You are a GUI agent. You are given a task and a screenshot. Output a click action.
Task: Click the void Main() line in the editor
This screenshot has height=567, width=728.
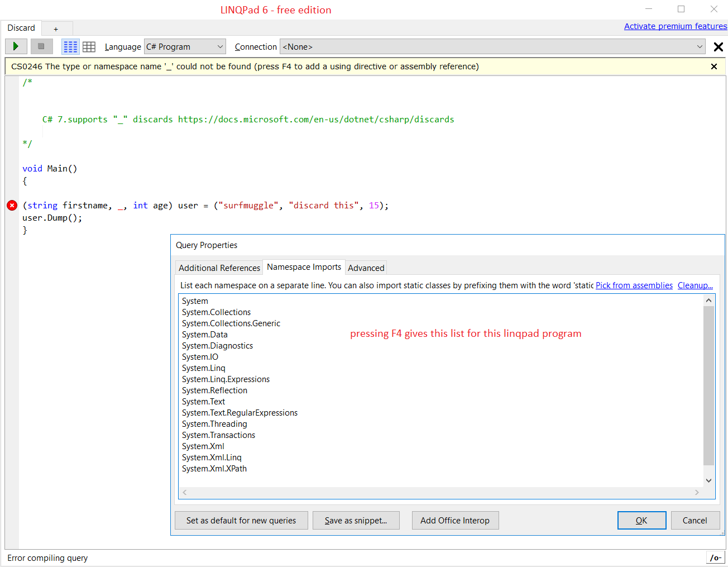tap(50, 169)
